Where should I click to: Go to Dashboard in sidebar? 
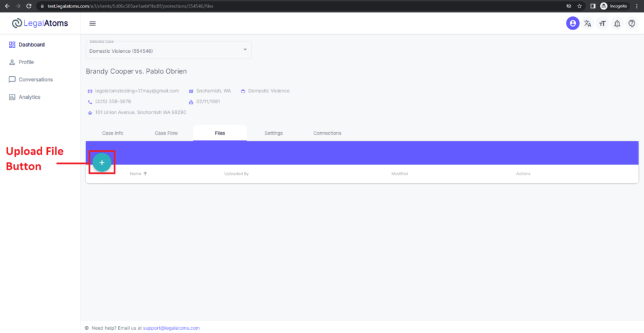pos(31,45)
